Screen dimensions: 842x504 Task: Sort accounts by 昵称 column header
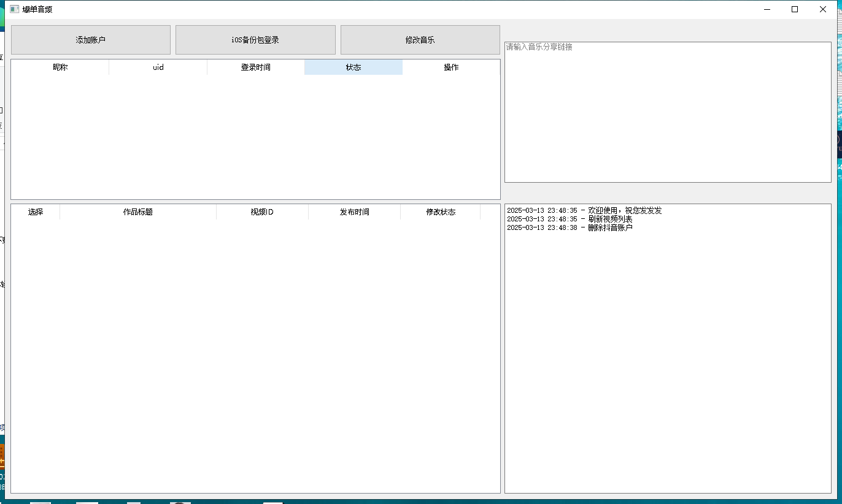[60, 67]
